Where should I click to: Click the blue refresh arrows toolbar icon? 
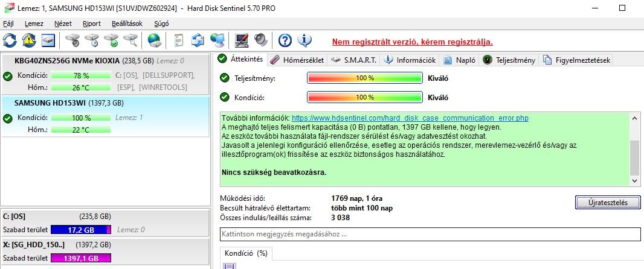pyautogui.click(x=10, y=40)
